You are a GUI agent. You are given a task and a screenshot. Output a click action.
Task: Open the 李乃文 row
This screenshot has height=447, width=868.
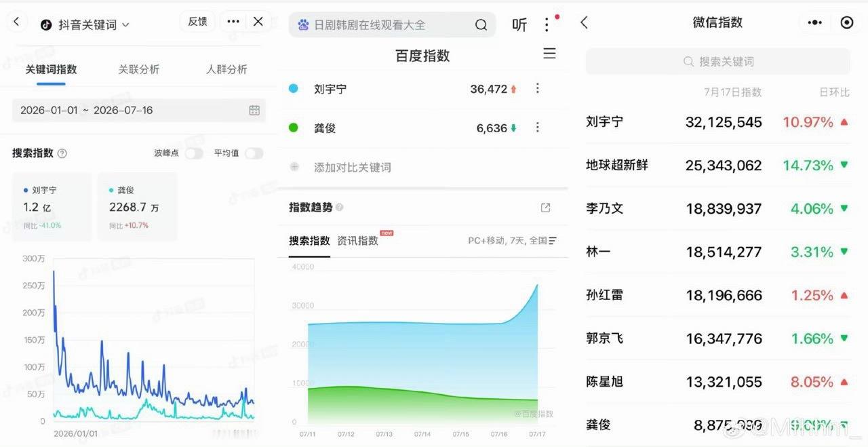pyautogui.click(x=718, y=209)
